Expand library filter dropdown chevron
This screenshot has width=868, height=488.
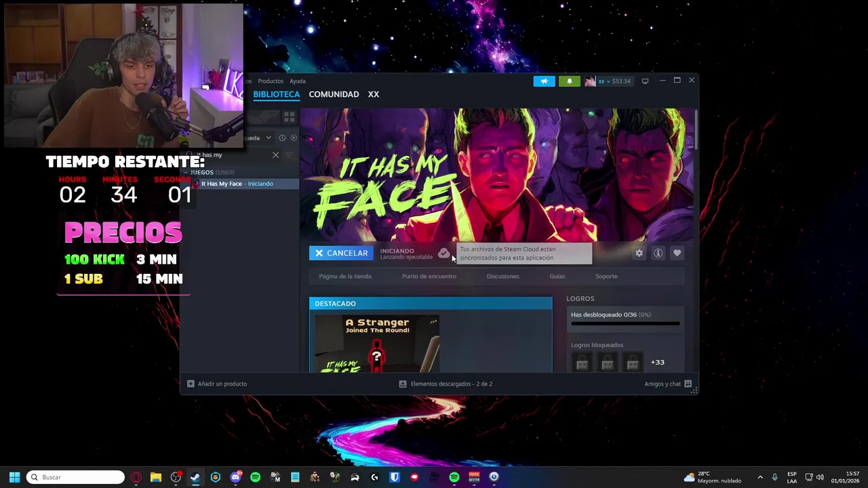click(x=269, y=138)
